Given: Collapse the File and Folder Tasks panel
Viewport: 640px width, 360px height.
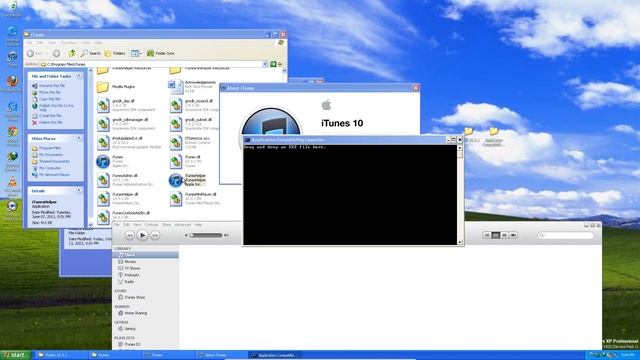Looking at the screenshot, I should coord(79,76).
